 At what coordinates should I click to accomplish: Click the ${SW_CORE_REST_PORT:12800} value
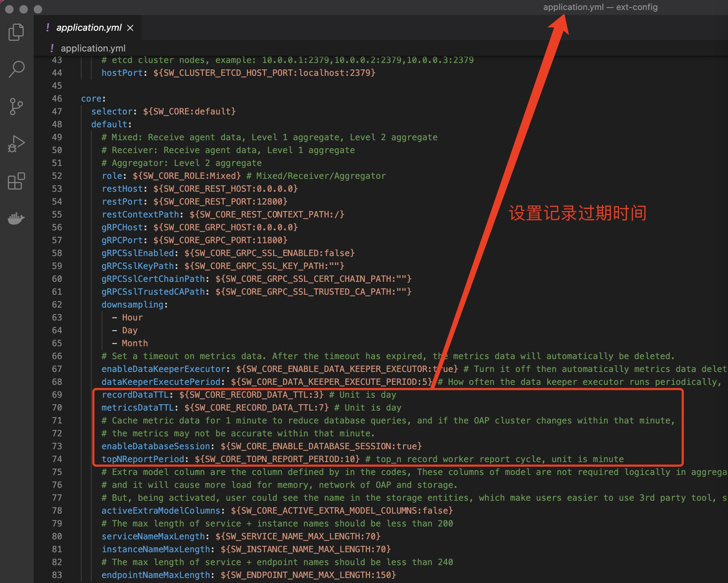click(x=220, y=201)
